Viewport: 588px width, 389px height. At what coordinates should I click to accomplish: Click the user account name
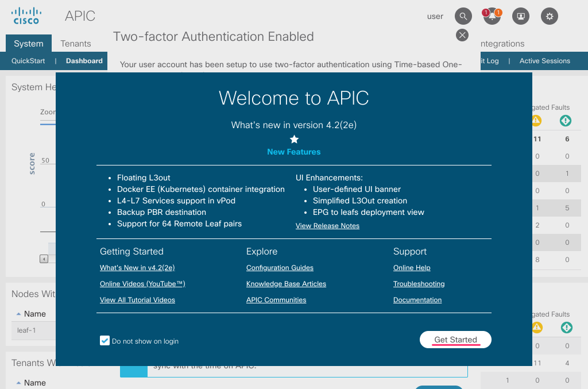click(435, 16)
